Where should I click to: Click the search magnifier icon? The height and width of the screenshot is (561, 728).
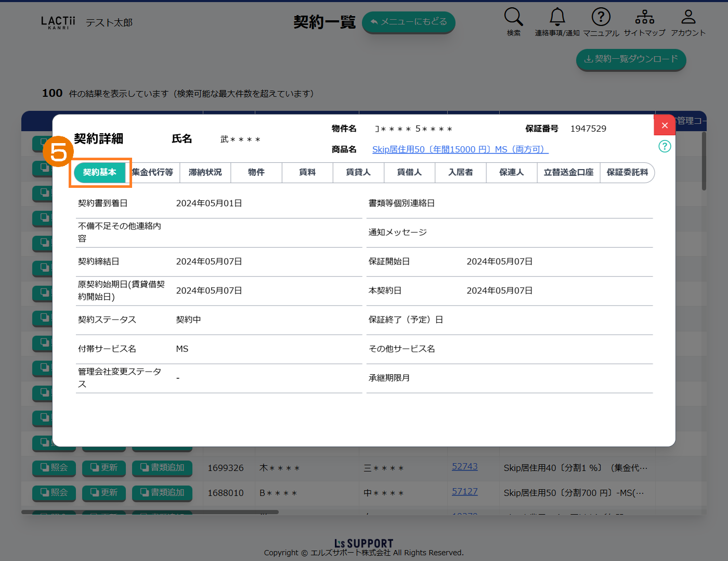(x=513, y=17)
